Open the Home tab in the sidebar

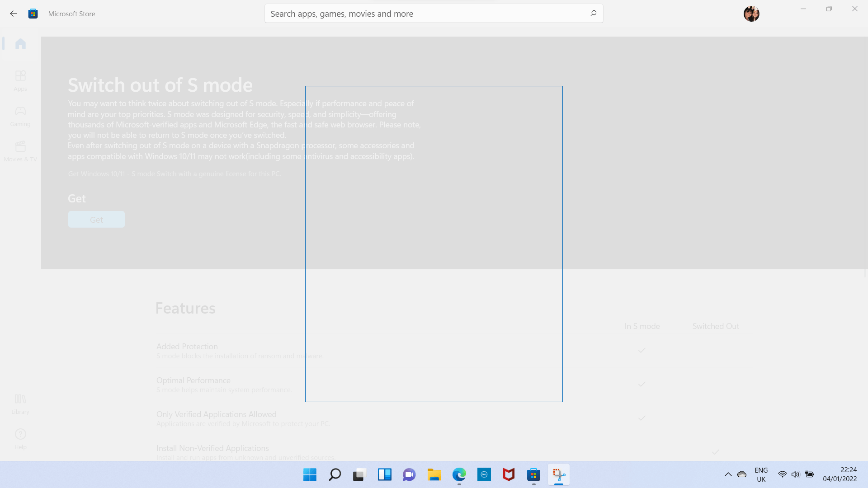(x=20, y=44)
